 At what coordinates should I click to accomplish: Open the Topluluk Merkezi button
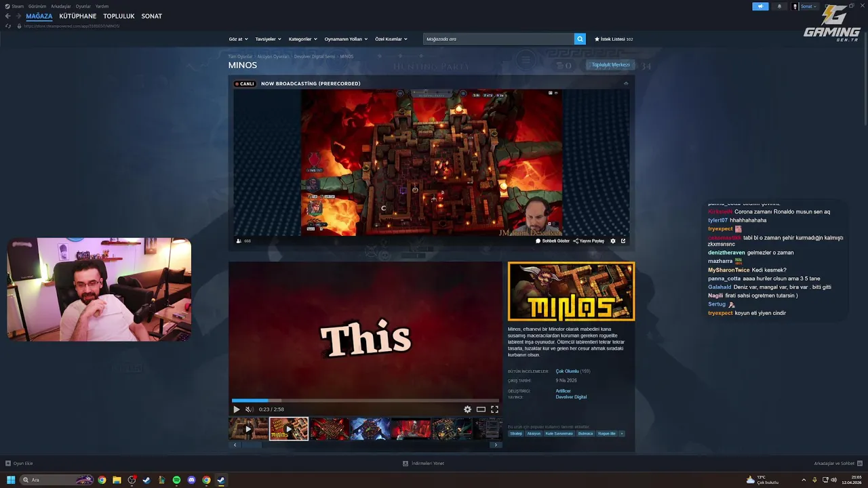coord(611,65)
